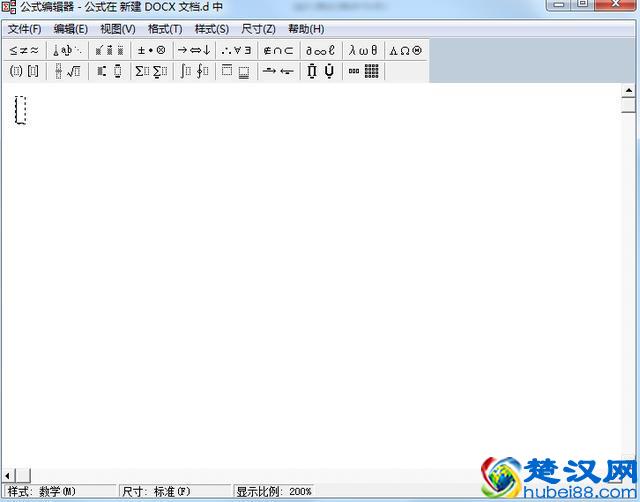
Task: Open the 视图(V) menu
Action: click(118, 29)
